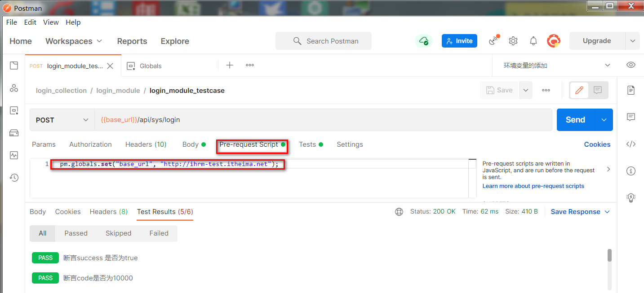Switch to comment mode icon
Viewport: 644px width, 293px height.
pos(598,90)
